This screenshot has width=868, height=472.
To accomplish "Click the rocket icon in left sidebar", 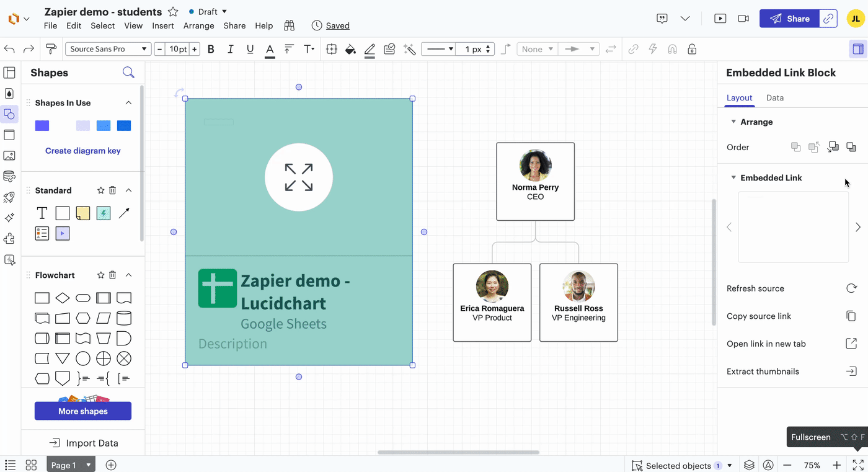I will click(x=9, y=197).
